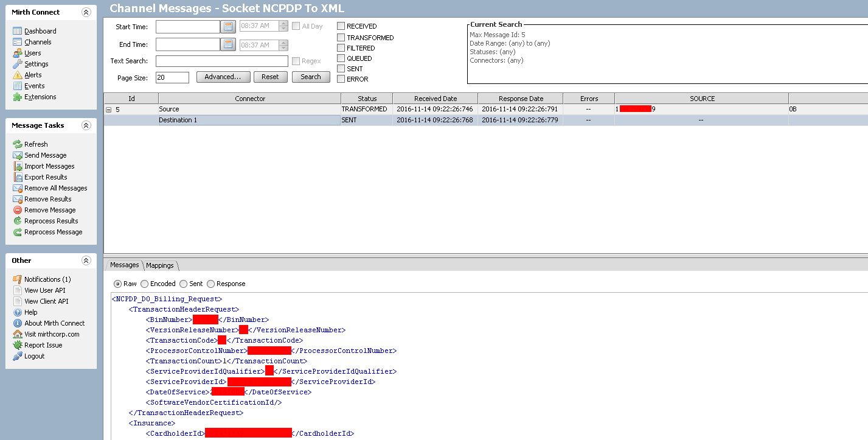
Task: Sort by the Status column header
Action: (367, 99)
